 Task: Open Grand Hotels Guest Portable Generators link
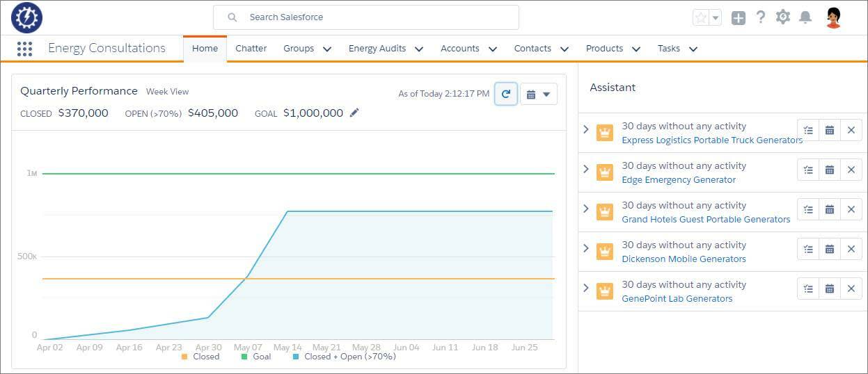(706, 219)
